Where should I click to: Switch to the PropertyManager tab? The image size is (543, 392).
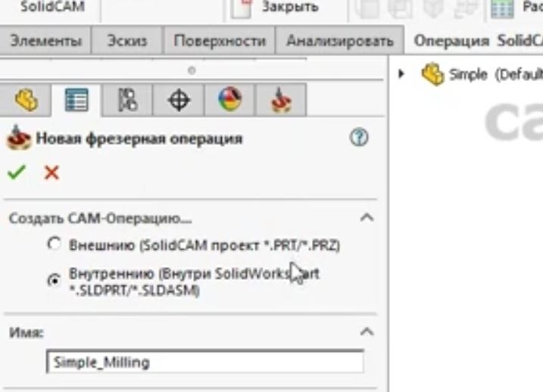(x=76, y=100)
